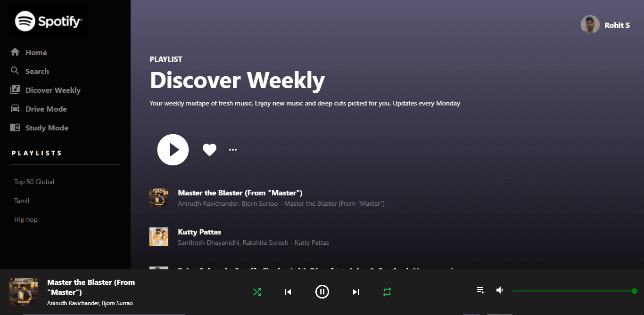Pause the current song
Image resolution: width=644 pixels, height=315 pixels.
coord(322,292)
